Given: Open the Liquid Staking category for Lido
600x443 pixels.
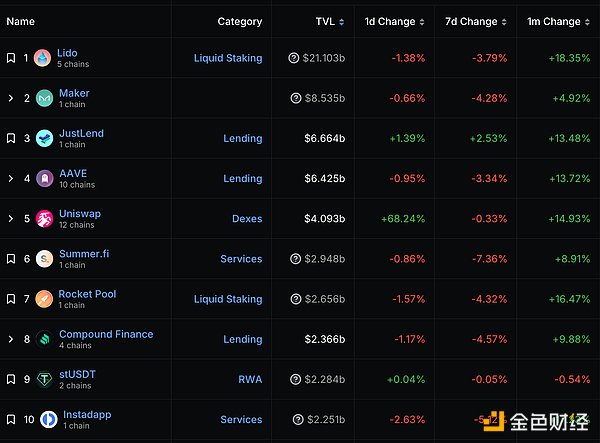Looking at the screenshot, I should click(x=228, y=58).
